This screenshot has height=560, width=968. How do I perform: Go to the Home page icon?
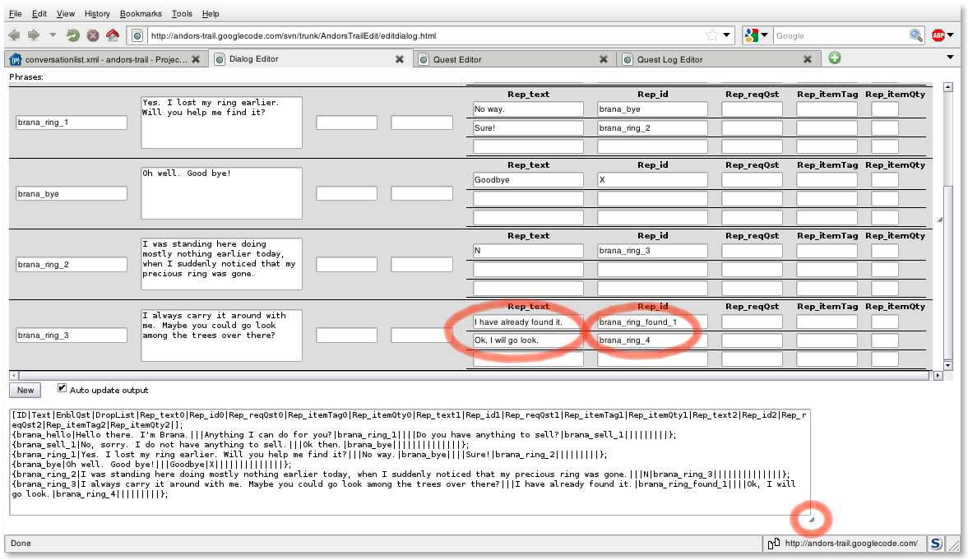(113, 35)
